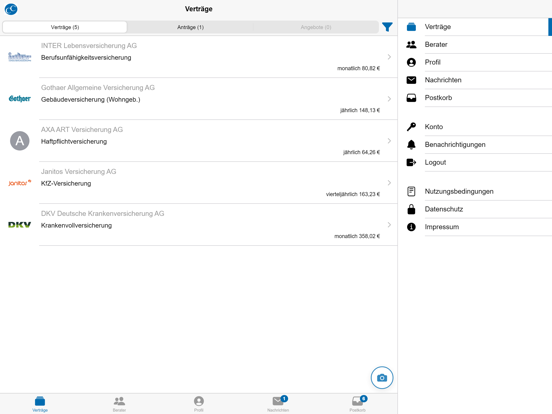The image size is (552, 414).
Task: Click the Datenschutz lock icon
Action: [411, 209]
